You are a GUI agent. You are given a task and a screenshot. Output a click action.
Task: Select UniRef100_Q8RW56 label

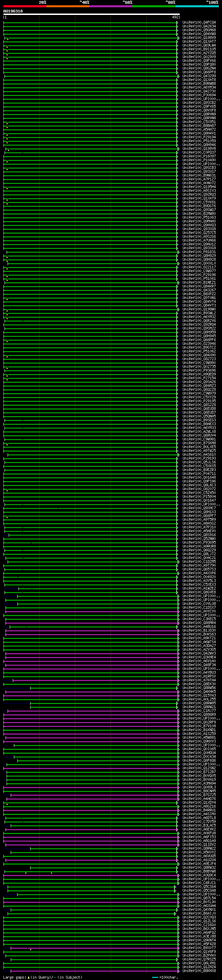tap(199, 688)
